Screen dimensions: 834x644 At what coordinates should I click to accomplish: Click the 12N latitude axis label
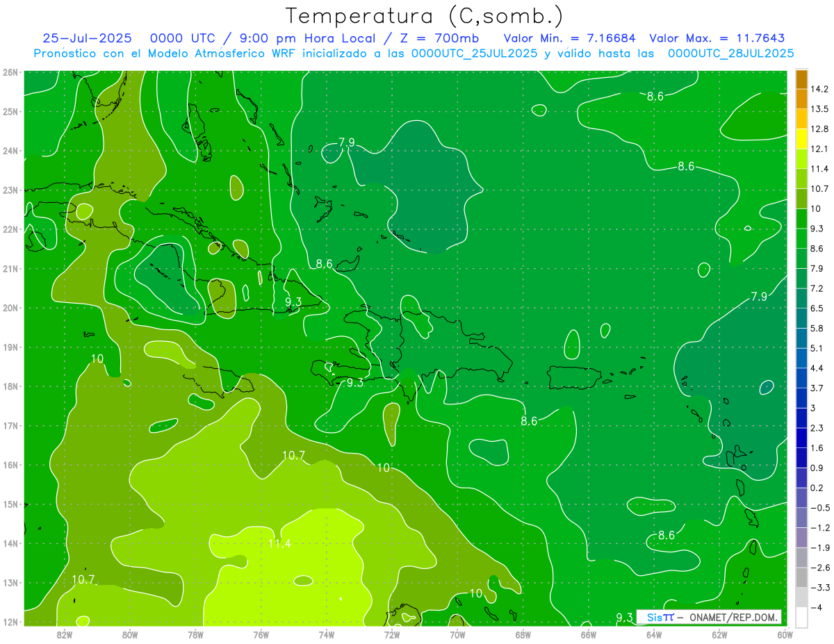[x=10, y=622]
